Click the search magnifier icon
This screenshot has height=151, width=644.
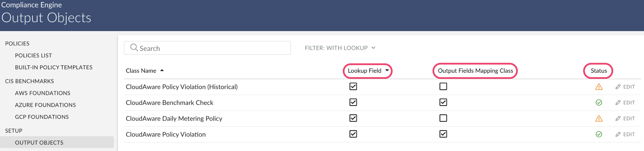pyautogui.click(x=134, y=47)
